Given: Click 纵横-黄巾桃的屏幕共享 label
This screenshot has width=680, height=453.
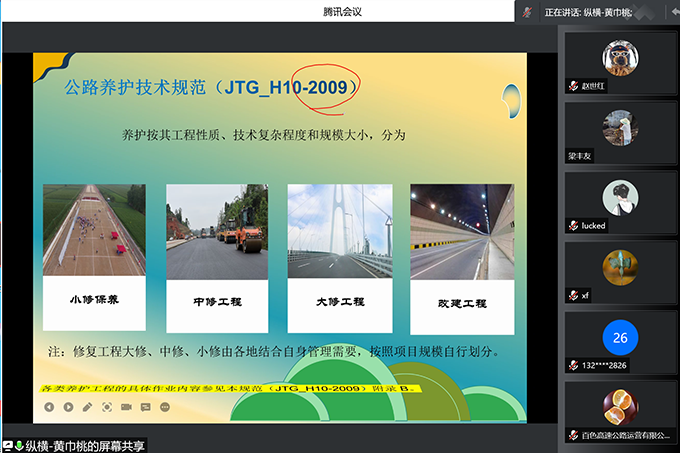Looking at the screenshot, I should [85, 446].
